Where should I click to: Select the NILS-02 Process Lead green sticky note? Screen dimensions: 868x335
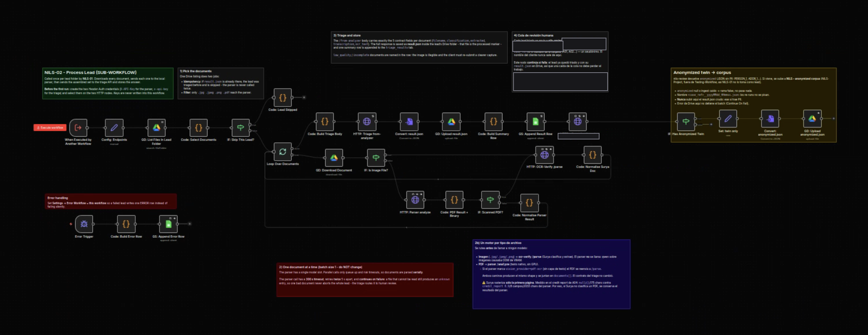coord(108,83)
